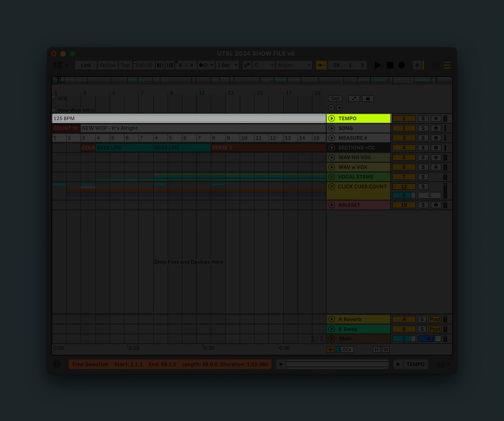Open the orange menu icon at top right
The image size is (504, 421).
click(x=447, y=65)
